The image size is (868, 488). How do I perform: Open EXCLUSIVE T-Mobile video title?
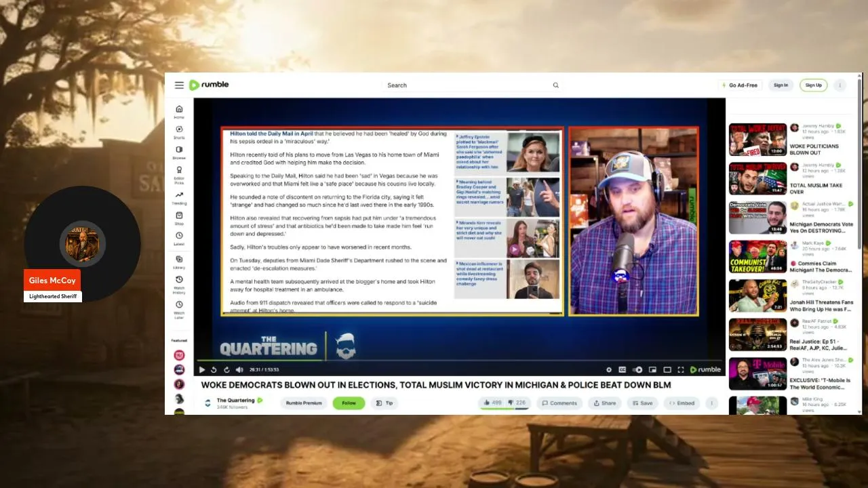click(820, 384)
